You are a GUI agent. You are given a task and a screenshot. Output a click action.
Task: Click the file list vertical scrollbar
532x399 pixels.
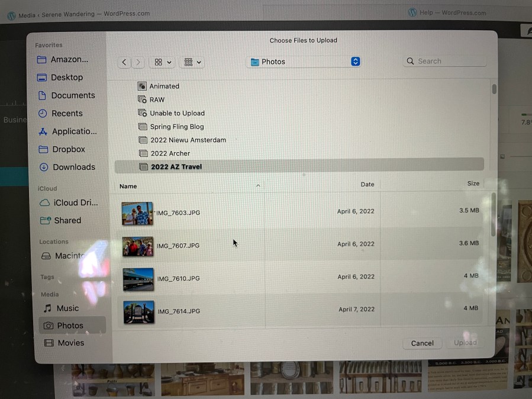click(494, 214)
